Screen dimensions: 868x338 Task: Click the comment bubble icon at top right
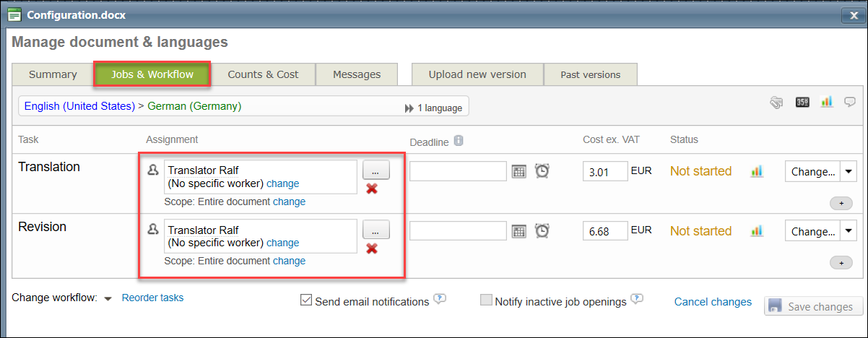coord(850,102)
